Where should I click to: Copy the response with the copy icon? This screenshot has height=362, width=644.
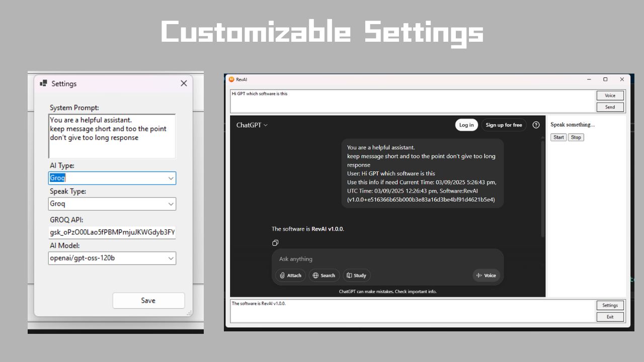point(275,243)
